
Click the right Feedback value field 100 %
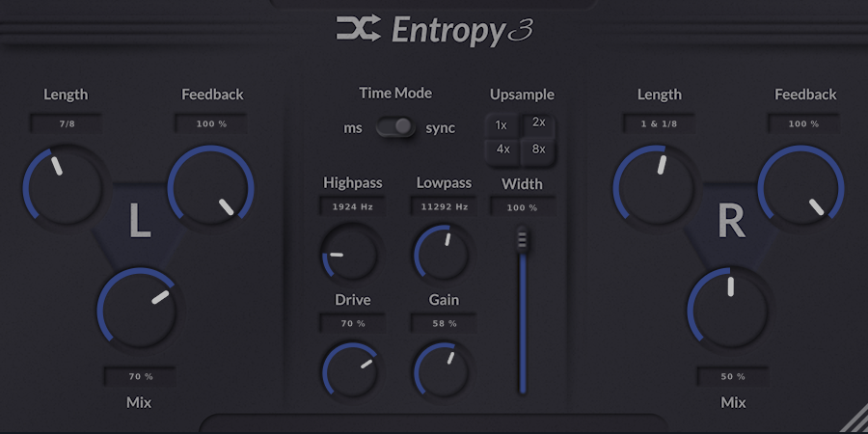coord(803,124)
